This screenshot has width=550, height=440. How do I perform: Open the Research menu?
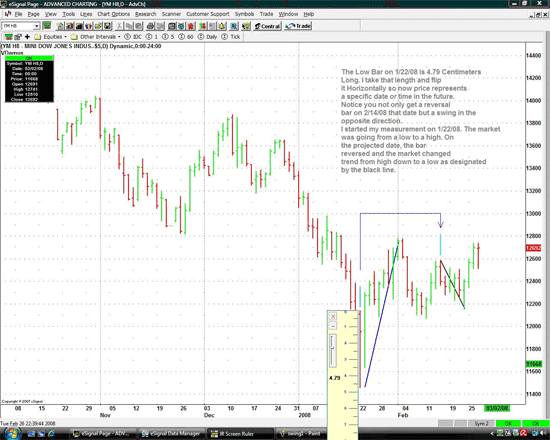tap(146, 14)
